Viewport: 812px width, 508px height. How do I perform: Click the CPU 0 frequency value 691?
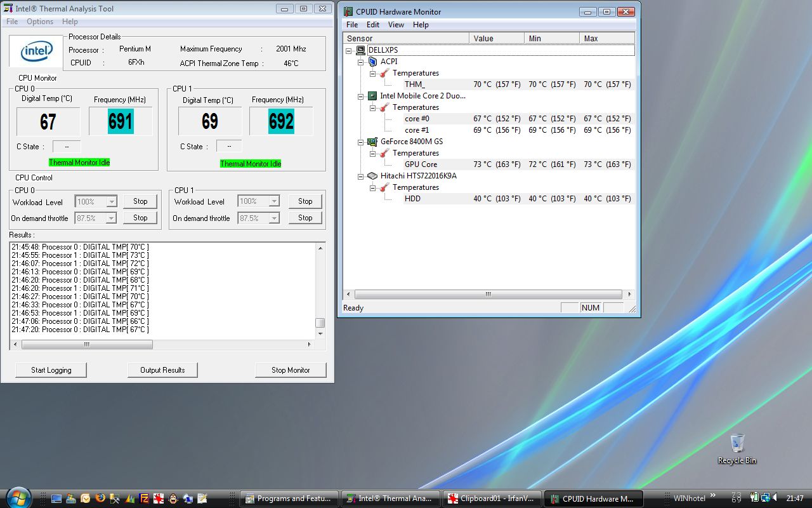coord(121,121)
